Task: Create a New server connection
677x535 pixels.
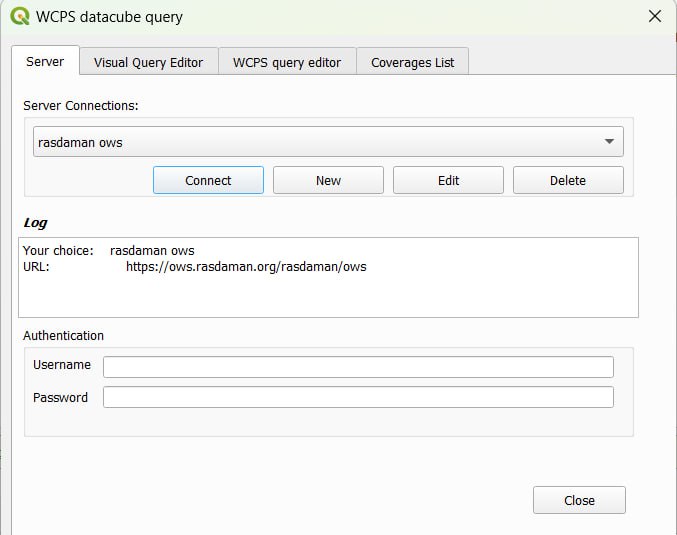Action: (328, 180)
